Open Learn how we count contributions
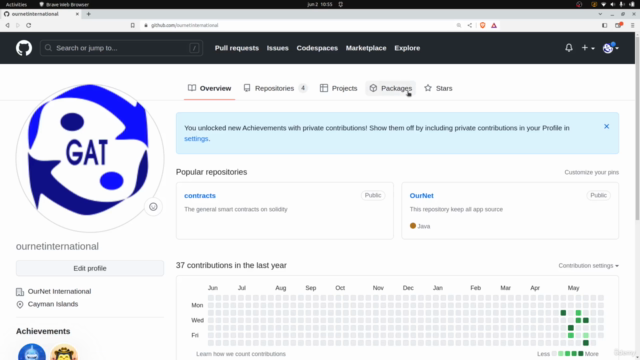Screen dimensions: 640x360 click(241, 354)
